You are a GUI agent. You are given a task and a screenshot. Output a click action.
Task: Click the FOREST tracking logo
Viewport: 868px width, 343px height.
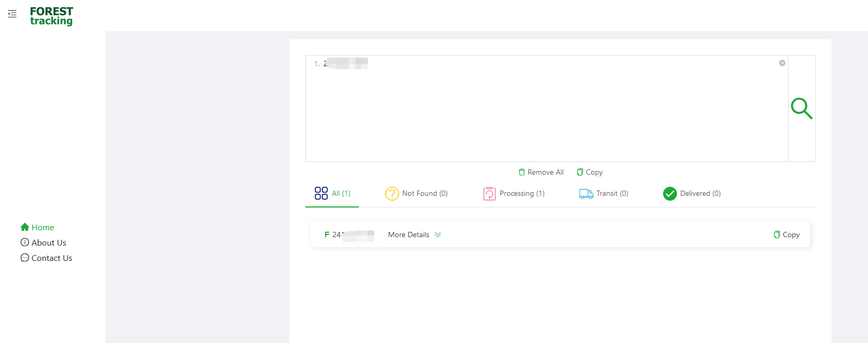51,16
